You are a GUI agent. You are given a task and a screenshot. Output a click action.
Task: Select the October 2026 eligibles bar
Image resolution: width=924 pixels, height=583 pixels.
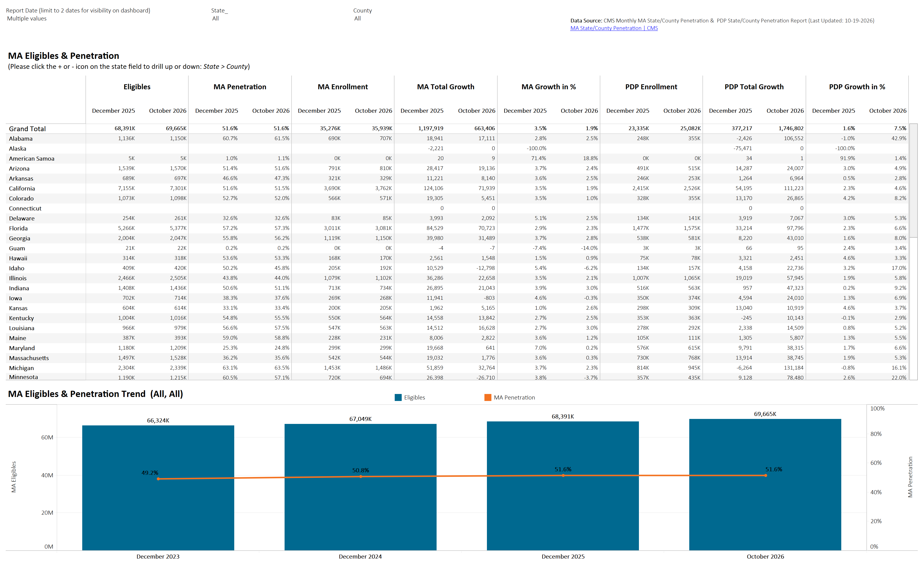coord(765,485)
